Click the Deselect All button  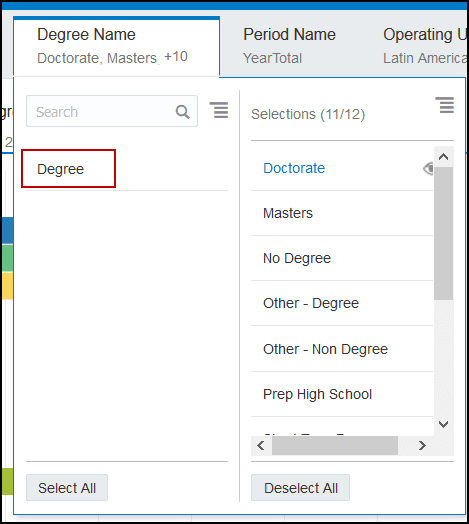(x=301, y=488)
